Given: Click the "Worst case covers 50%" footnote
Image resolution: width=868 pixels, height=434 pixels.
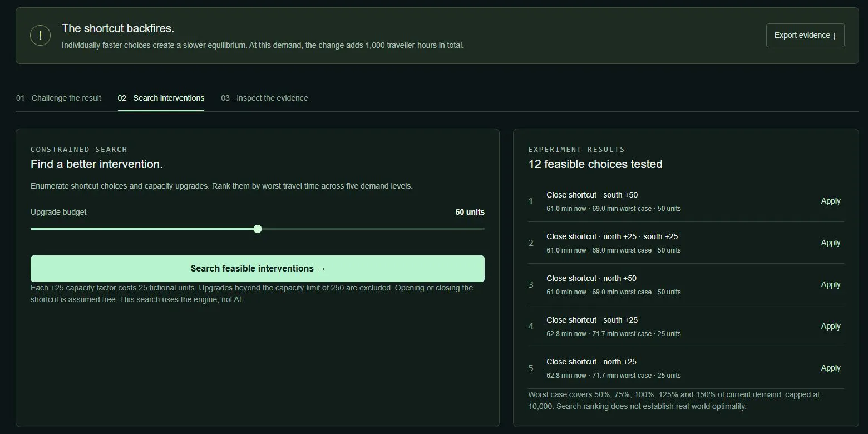Looking at the screenshot, I should pos(674,401).
